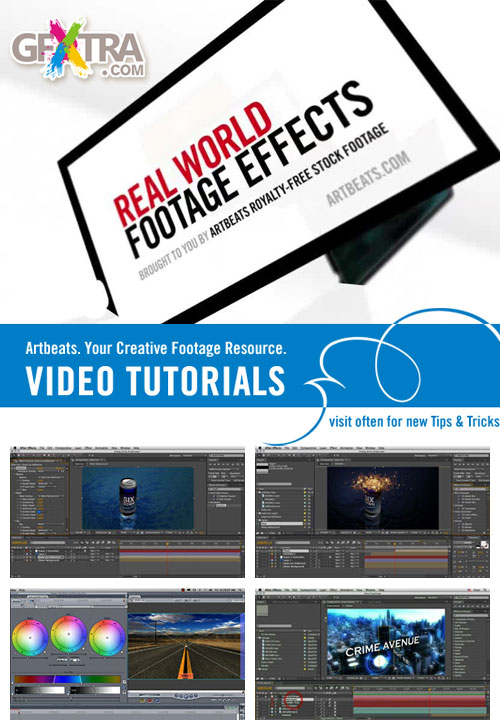Screen dimensions: 500x728
Task: Open the golden sparks can tutorial thumbnail
Action: [372, 512]
